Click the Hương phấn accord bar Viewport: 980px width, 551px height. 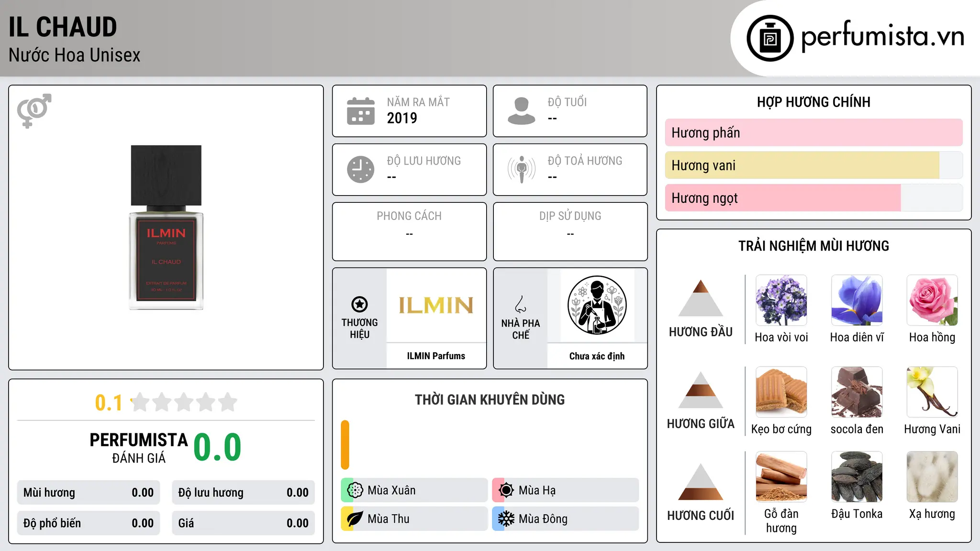pos(813,132)
